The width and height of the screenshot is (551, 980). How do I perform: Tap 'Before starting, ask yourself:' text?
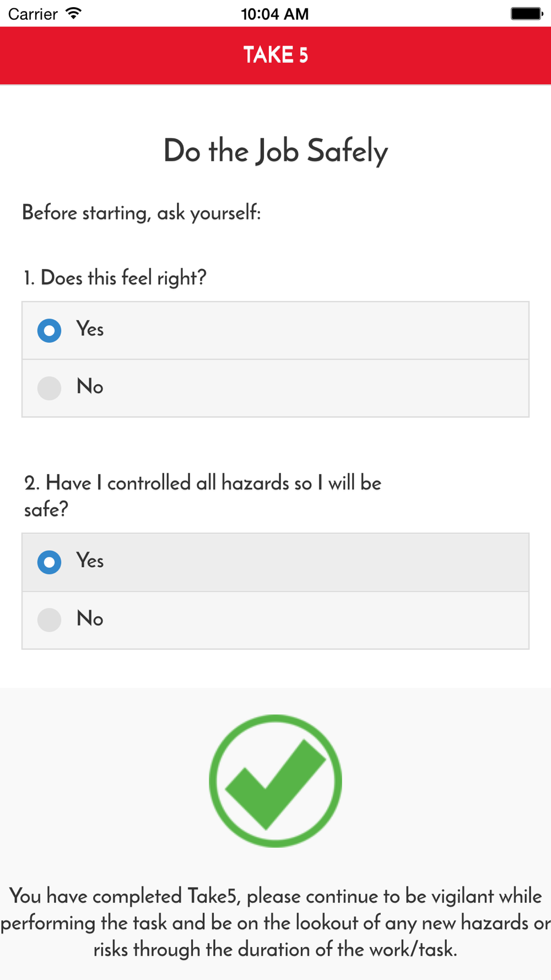tap(142, 213)
